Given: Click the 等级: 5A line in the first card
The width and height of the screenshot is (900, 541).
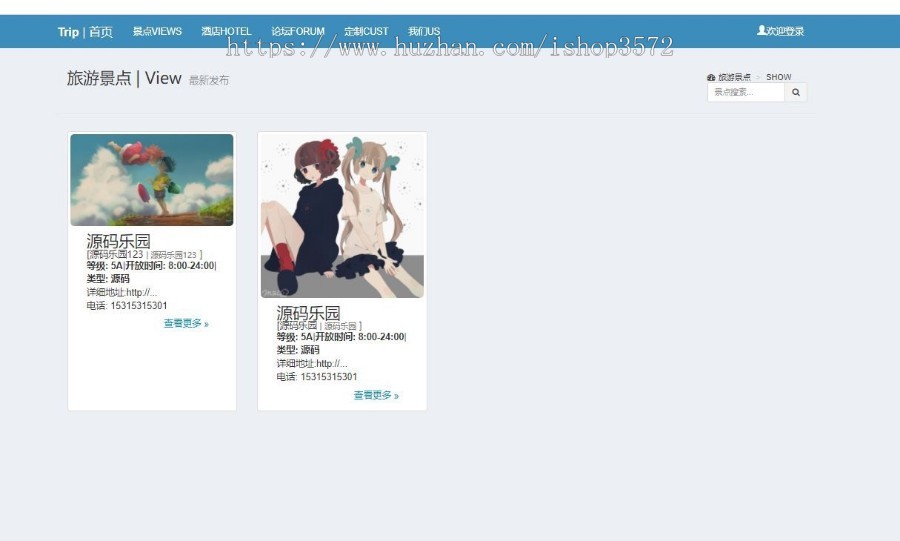Looking at the screenshot, I should click(152, 266).
